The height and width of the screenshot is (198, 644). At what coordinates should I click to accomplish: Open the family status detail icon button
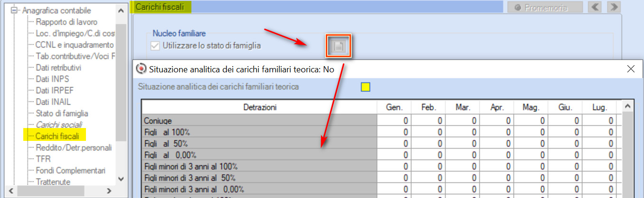pyautogui.click(x=339, y=47)
